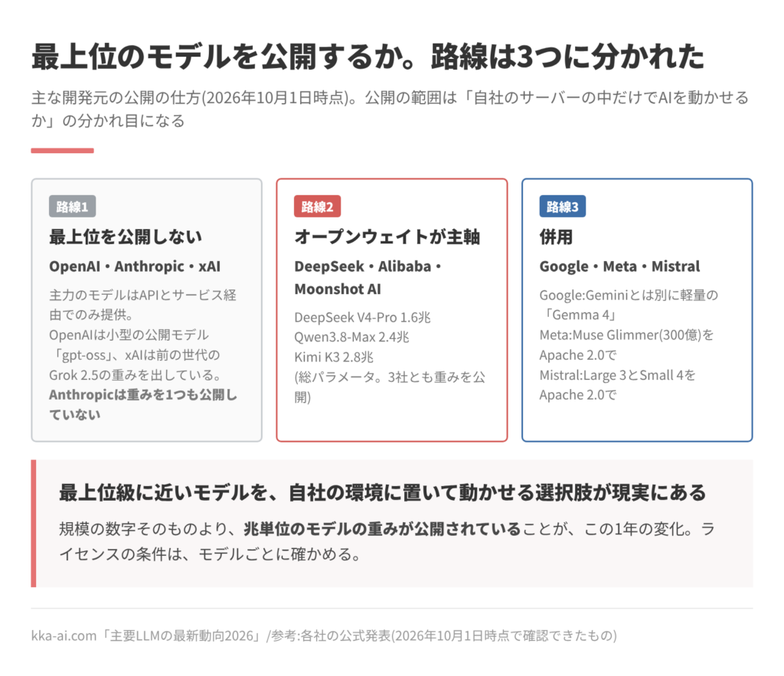Click the line Meta:Muse Glimmer(300億)を

[x=626, y=335]
